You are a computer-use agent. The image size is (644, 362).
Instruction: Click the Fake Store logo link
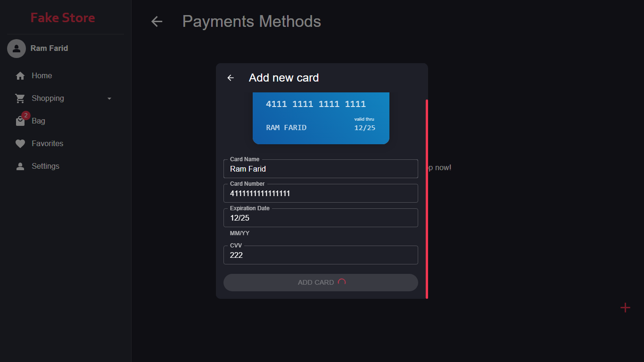pyautogui.click(x=63, y=18)
